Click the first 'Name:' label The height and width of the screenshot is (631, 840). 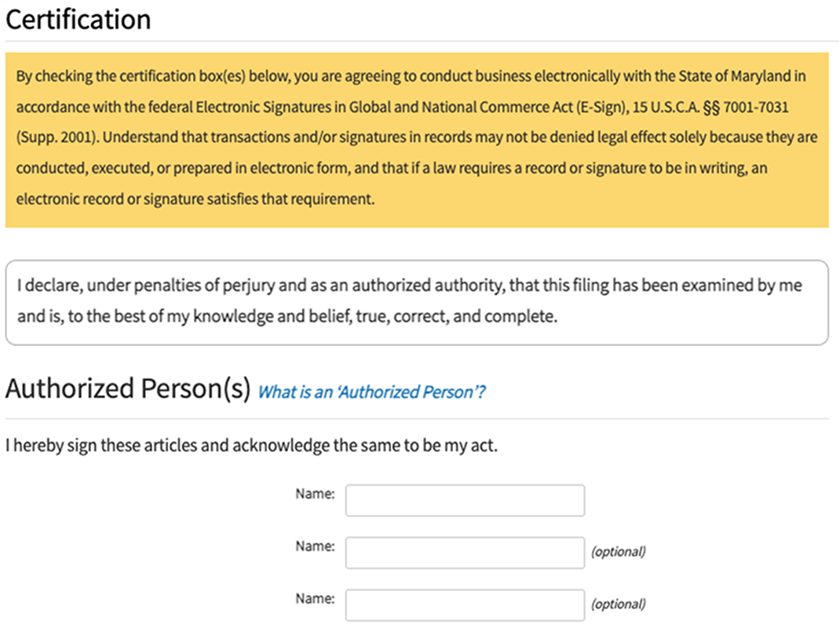(315, 494)
